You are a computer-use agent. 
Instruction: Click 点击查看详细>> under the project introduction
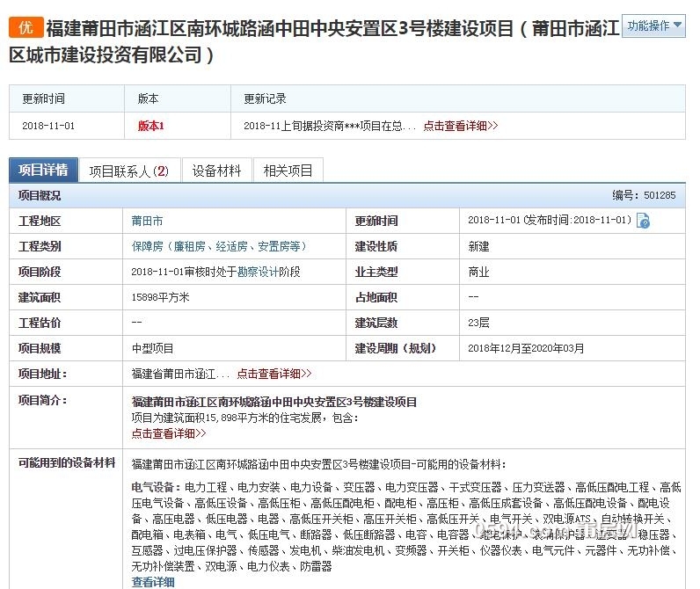click(169, 433)
